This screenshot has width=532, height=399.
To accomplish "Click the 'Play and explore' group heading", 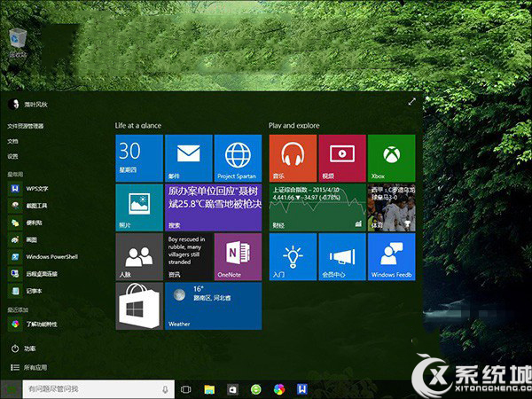I will [293, 126].
